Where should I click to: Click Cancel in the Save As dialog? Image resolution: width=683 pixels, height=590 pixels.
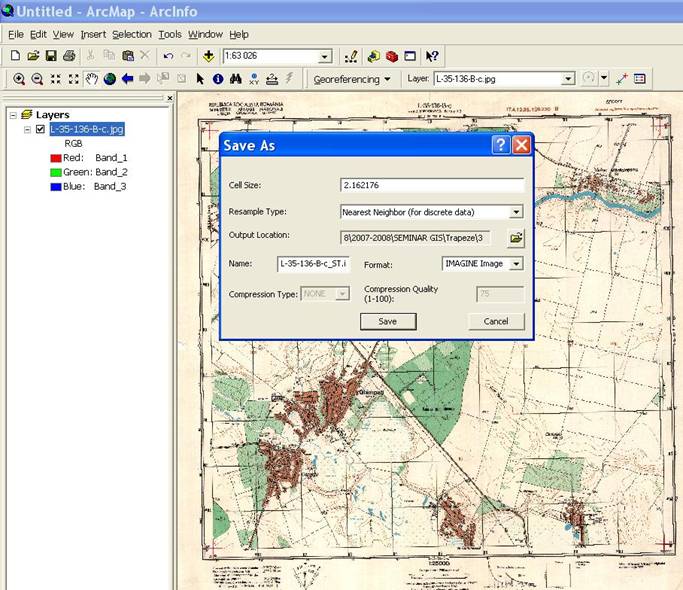coord(495,321)
